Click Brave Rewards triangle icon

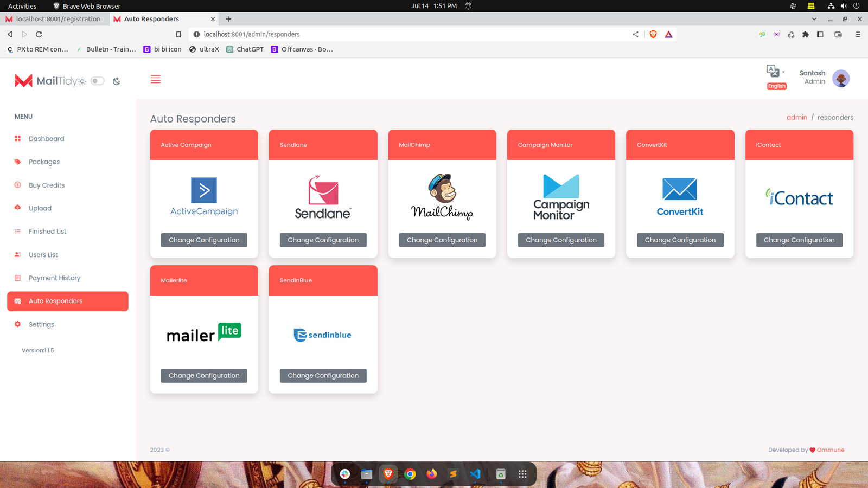[x=668, y=34]
